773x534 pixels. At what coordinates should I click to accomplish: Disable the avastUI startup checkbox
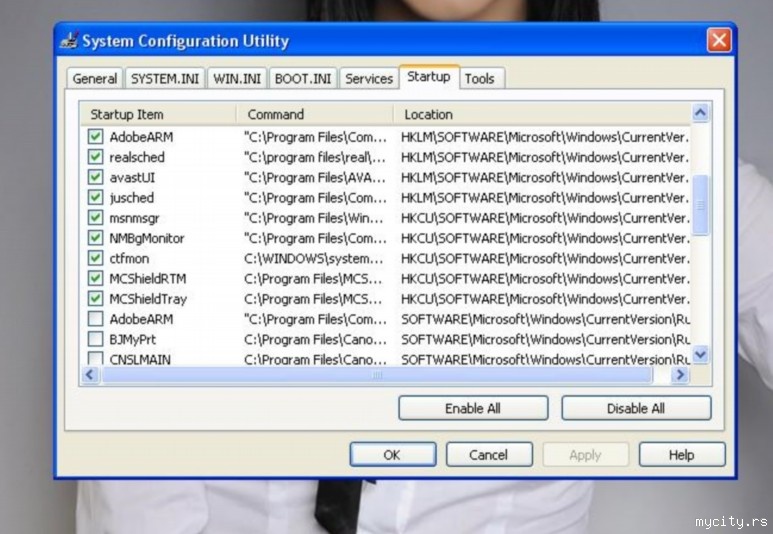(x=95, y=177)
